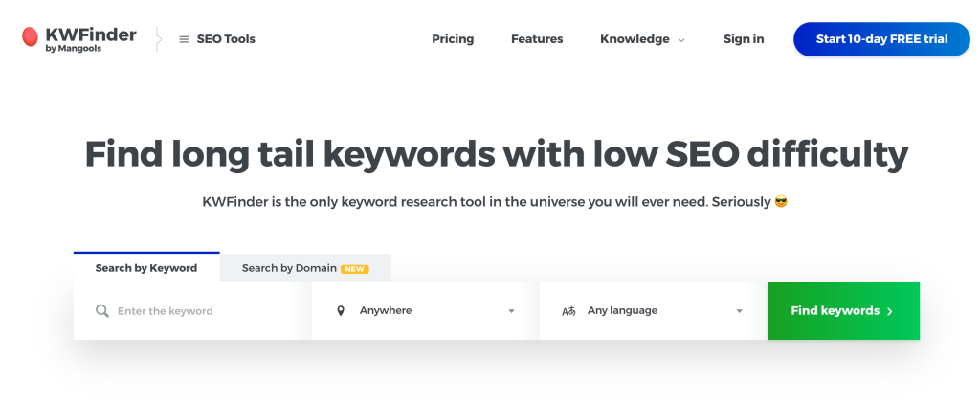Click the language translate icon
Screen dimensions: 980x406
tap(568, 311)
